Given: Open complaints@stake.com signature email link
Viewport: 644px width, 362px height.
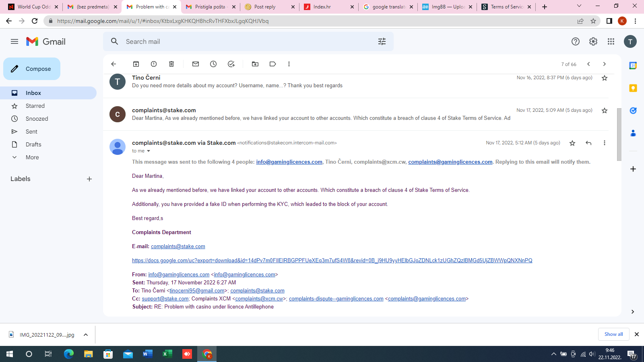Looking at the screenshot, I should (x=178, y=247).
